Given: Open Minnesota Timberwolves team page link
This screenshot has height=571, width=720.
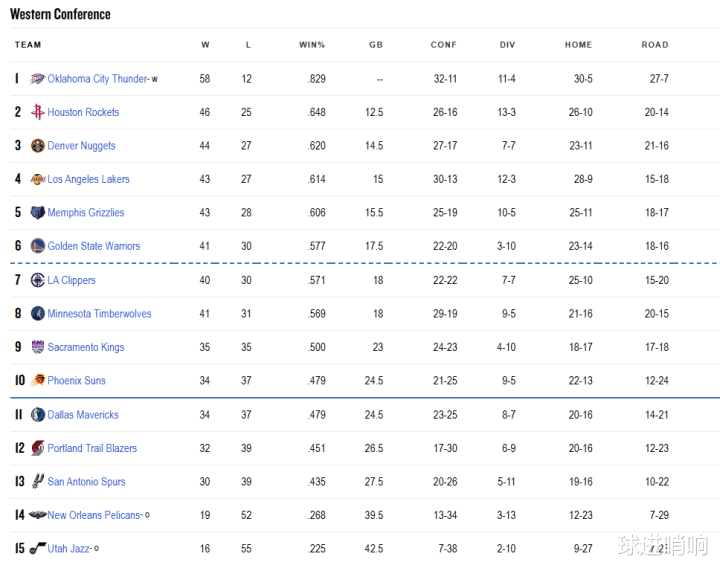Looking at the screenshot, I should point(99,313).
